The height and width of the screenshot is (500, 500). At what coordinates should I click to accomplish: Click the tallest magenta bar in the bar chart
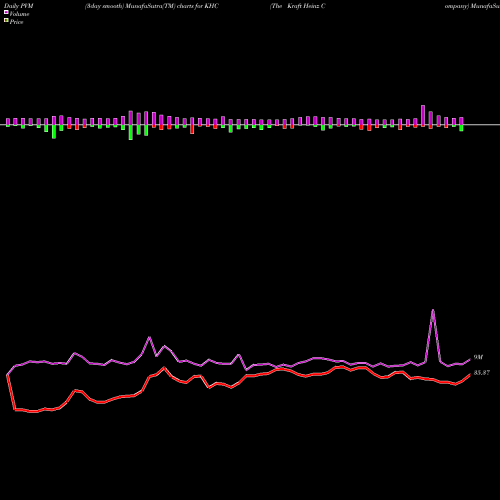423,116
